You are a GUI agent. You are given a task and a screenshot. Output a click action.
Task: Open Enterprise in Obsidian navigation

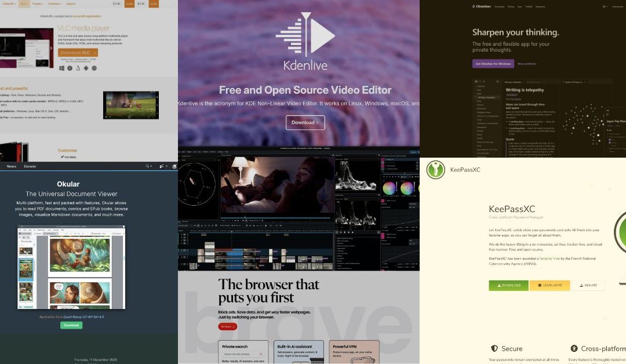541,7
